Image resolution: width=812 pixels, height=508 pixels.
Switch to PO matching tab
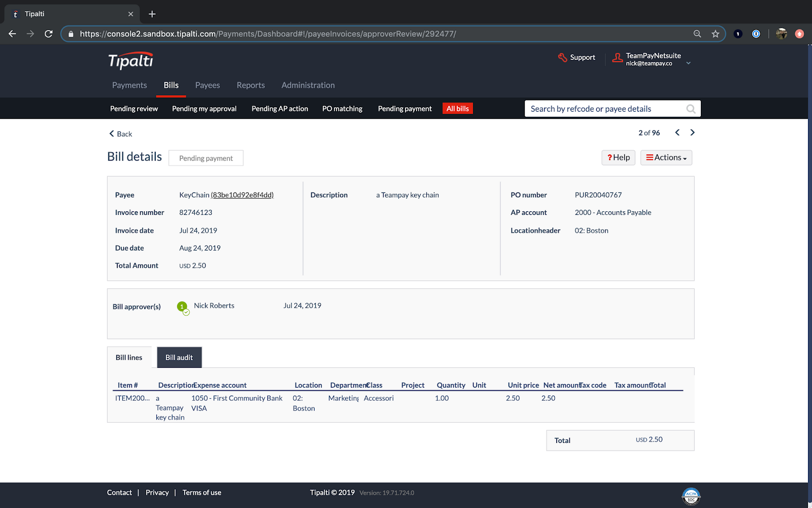click(342, 109)
